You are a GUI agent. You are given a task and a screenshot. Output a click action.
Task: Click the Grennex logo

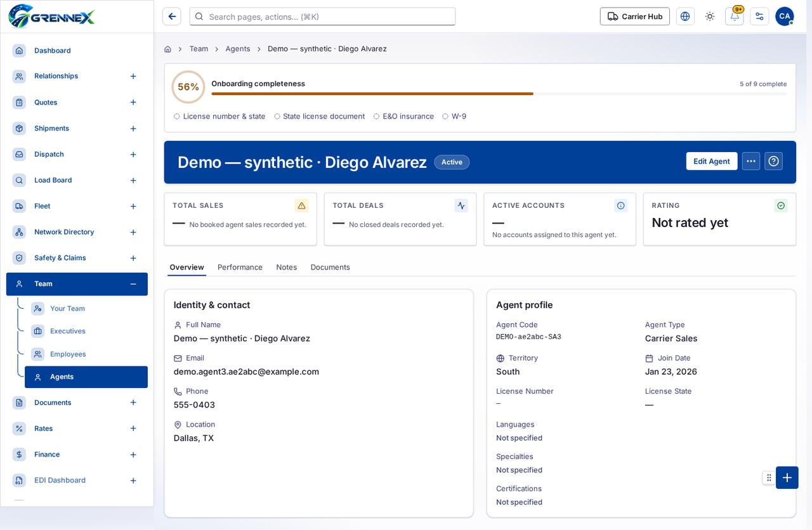(x=52, y=16)
